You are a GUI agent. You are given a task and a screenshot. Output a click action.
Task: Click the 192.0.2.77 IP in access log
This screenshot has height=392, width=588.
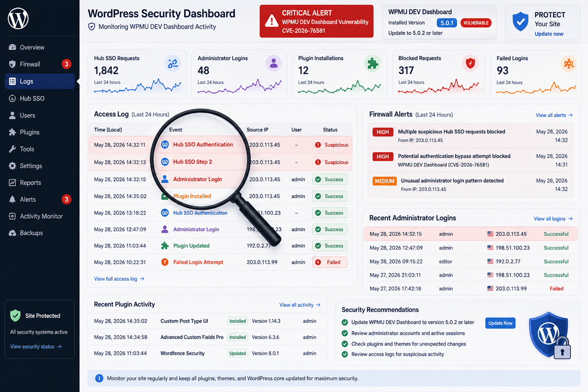[x=259, y=246]
